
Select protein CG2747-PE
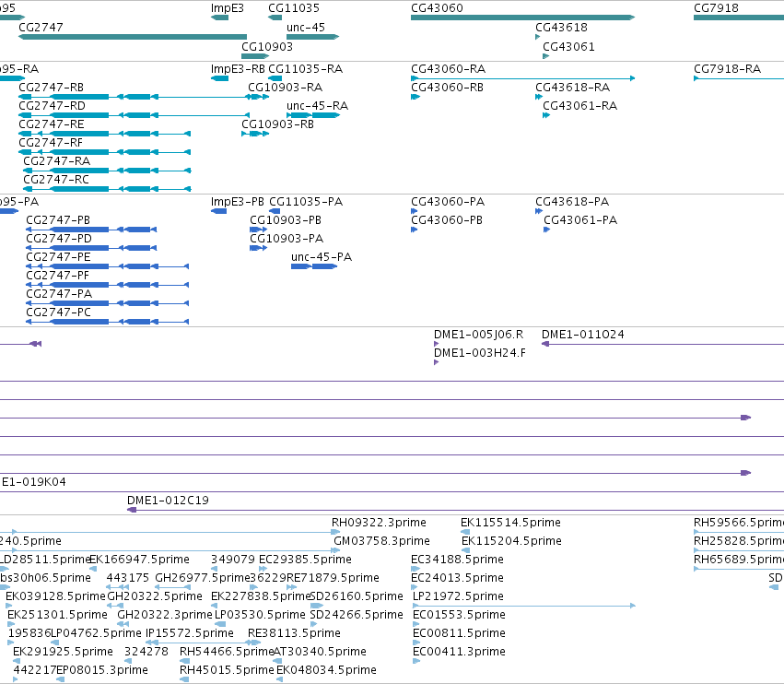click(108, 266)
